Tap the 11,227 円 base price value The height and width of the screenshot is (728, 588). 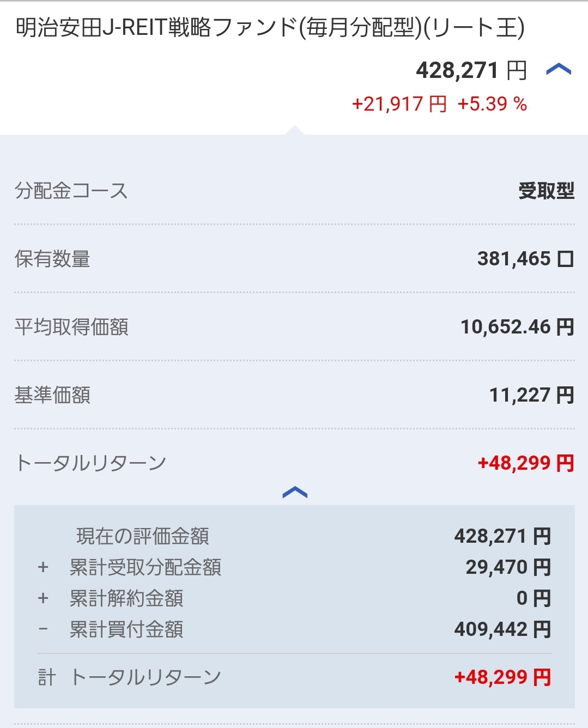[531, 395]
